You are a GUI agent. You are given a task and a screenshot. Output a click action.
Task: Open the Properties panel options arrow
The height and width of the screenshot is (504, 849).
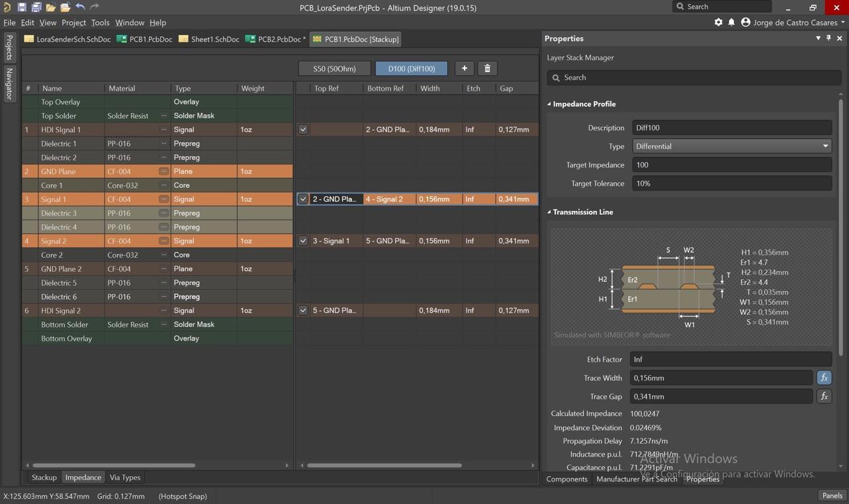(818, 38)
